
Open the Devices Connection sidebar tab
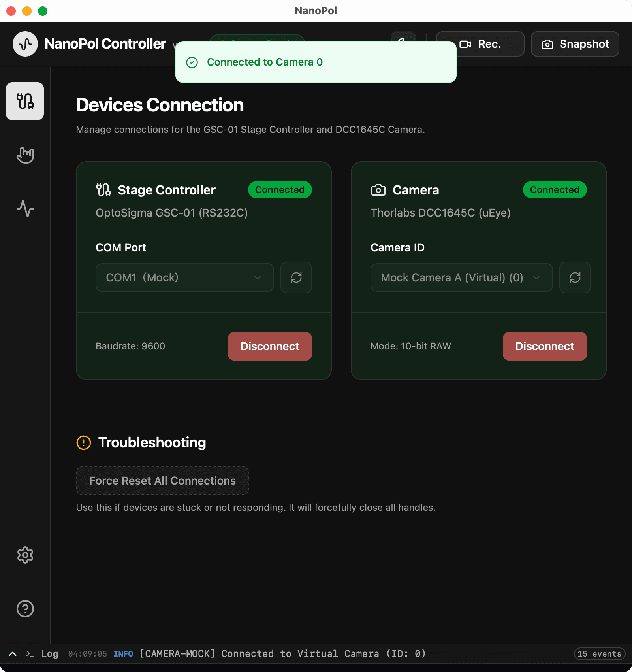coord(25,101)
